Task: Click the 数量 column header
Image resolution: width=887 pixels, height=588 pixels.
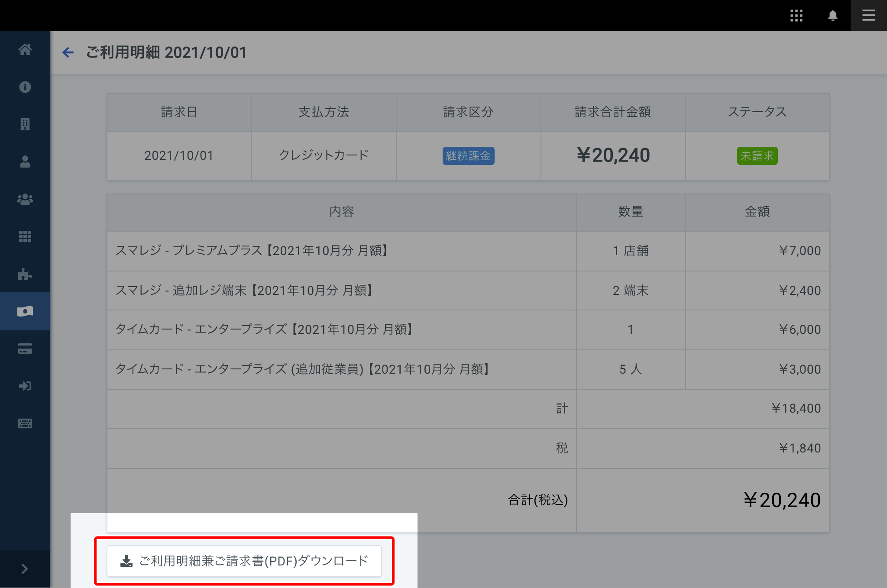Action: click(631, 212)
